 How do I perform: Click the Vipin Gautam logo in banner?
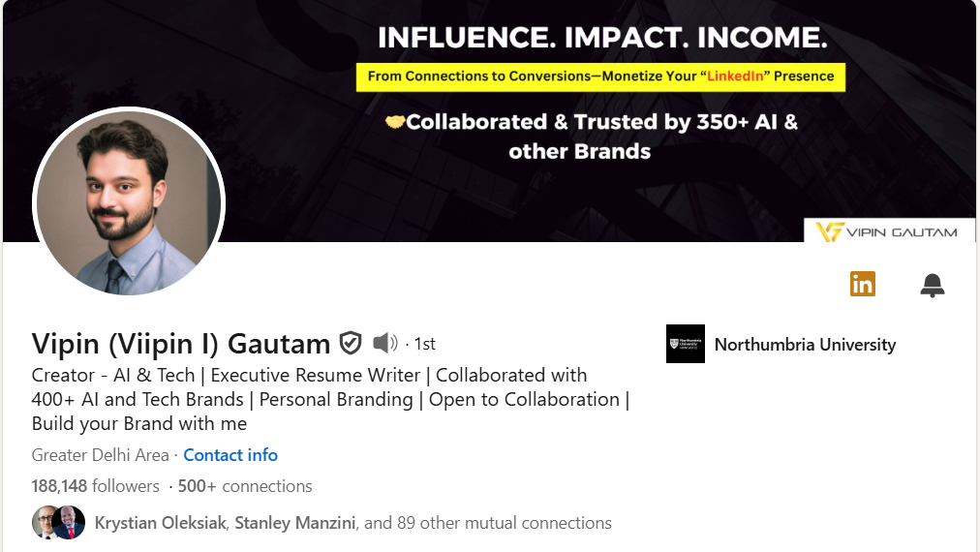(x=888, y=231)
